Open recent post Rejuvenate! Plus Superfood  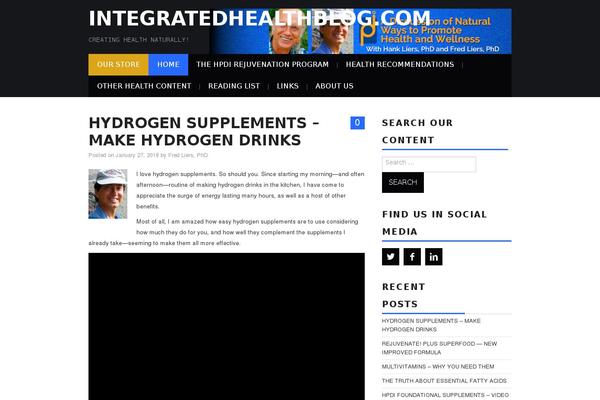(x=439, y=348)
